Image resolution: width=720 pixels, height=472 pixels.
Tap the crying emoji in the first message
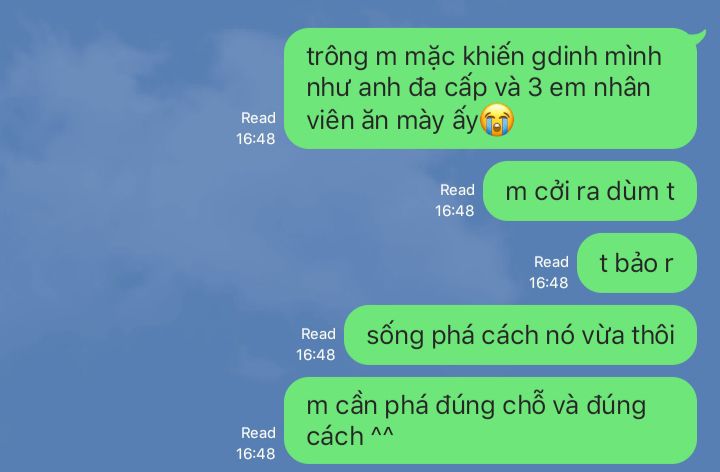pos(497,120)
